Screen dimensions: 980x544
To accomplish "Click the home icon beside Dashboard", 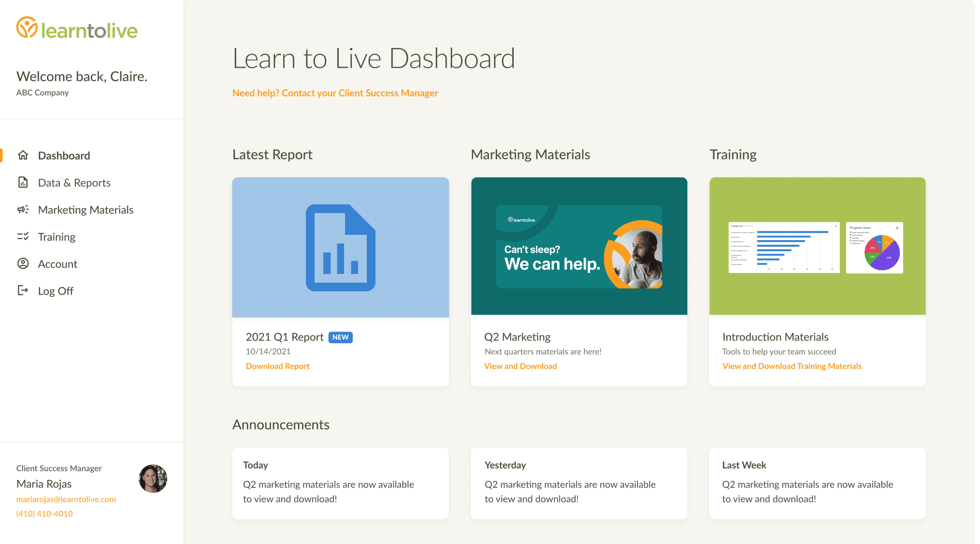I will 23,155.
